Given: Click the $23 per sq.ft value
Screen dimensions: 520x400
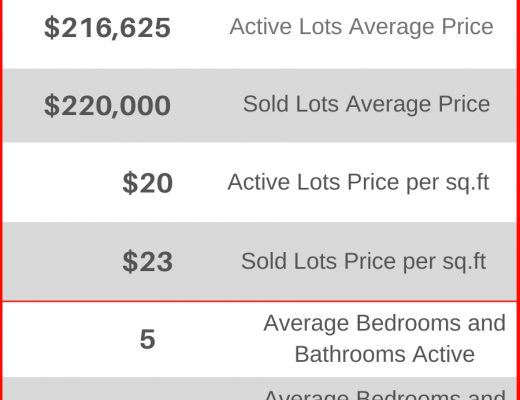Looking at the screenshot, I should 148,262.
